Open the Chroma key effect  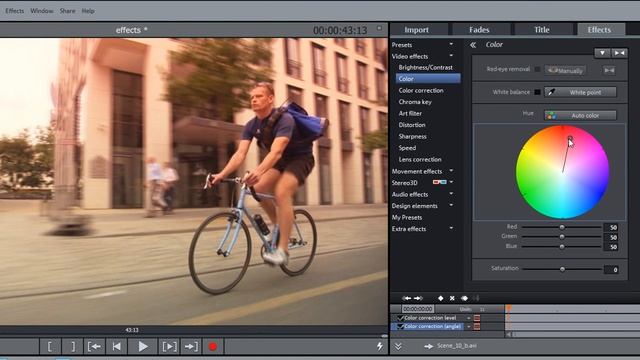pos(415,102)
